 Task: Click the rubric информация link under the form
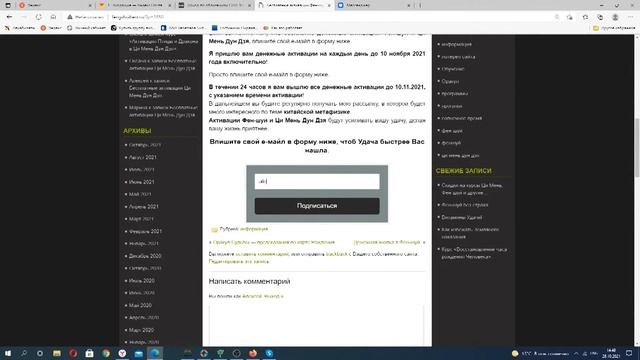click(254, 229)
